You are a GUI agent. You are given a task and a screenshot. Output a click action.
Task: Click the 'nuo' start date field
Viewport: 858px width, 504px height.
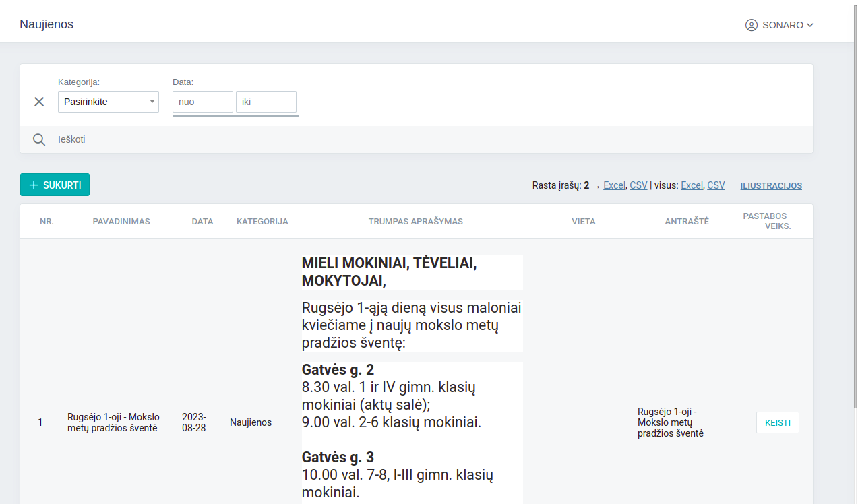[x=203, y=102]
